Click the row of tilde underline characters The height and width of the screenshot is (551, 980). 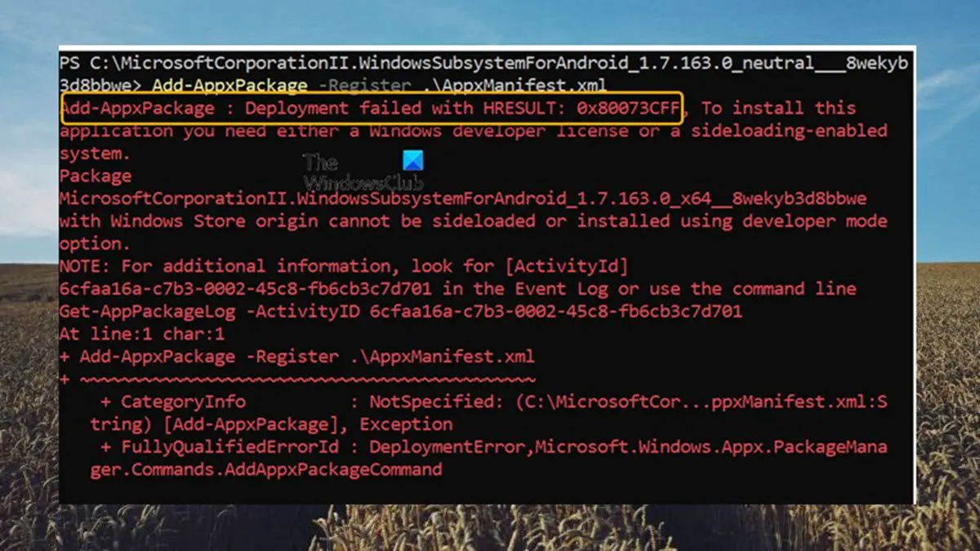307,380
